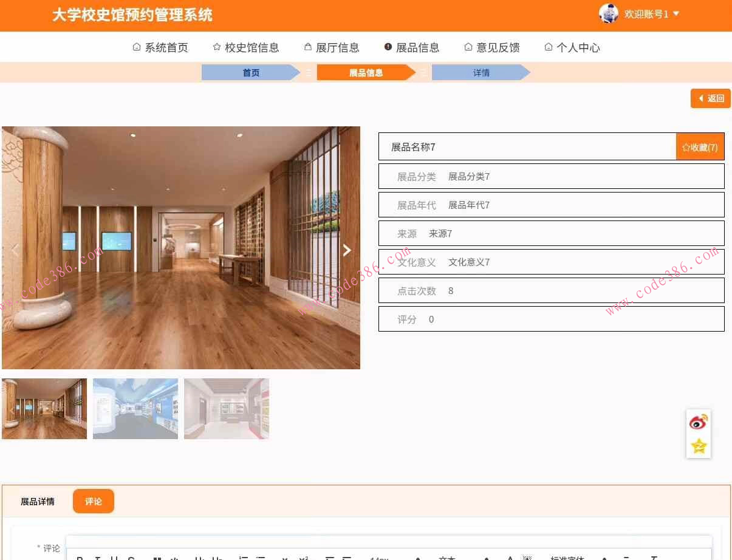Image resolution: width=732 pixels, height=560 pixels.
Task: Share the exhibit to Weibo
Action: point(698,421)
